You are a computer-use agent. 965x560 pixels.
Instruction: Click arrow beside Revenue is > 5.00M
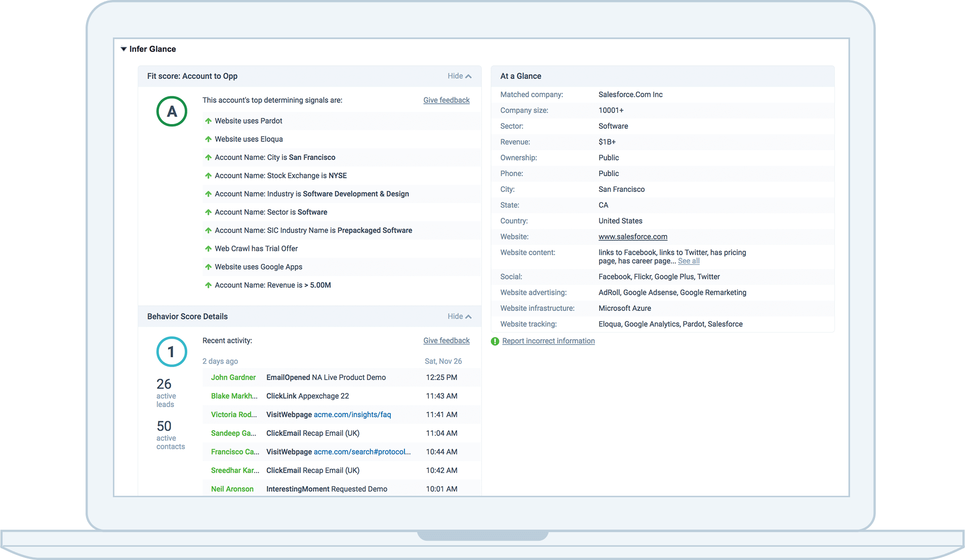(208, 285)
